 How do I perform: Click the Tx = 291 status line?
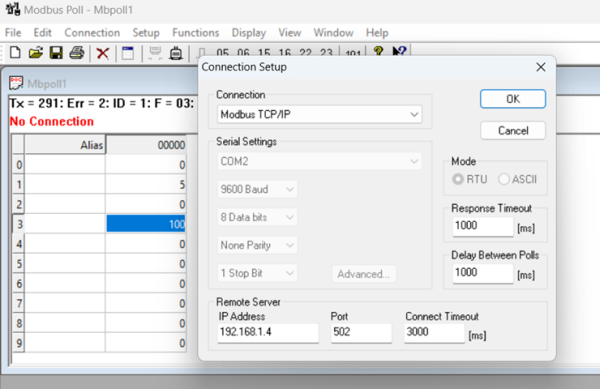(x=102, y=103)
